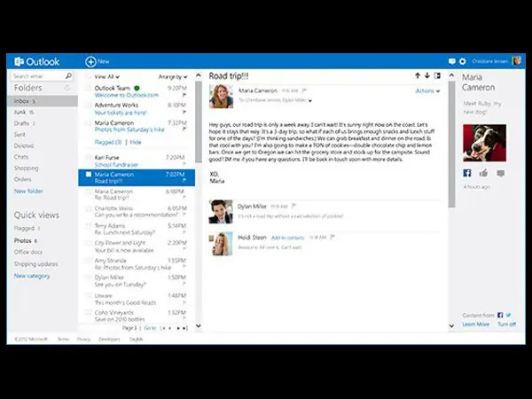Open Facebook icon under dog photo
The height and width of the screenshot is (399, 532).
point(467,174)
